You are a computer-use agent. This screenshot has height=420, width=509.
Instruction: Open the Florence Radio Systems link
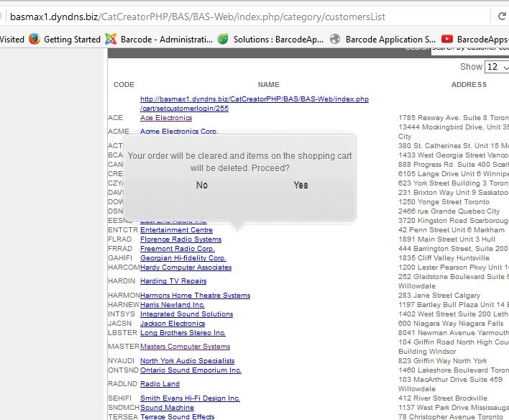pos(181,239)
